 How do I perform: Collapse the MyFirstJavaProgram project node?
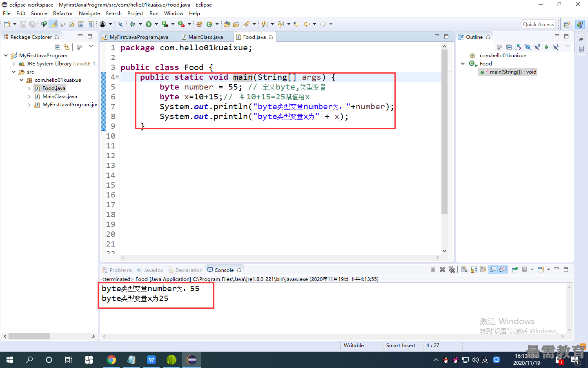(6, 56)
